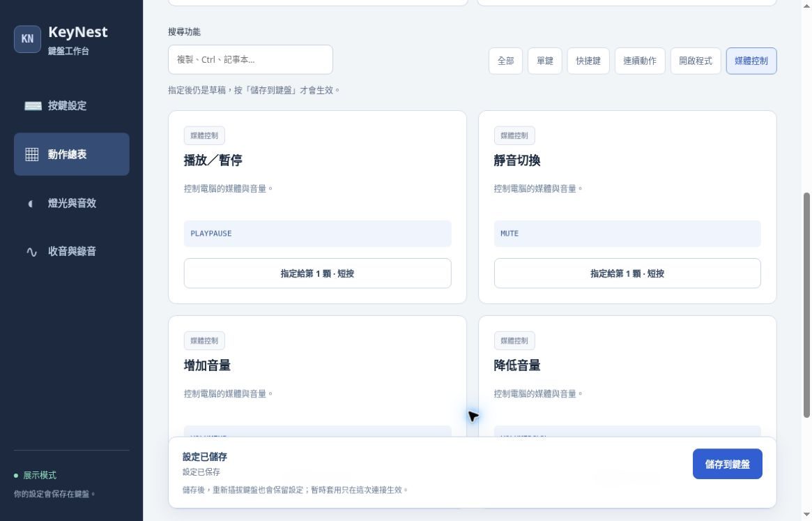Viewport: 812px width, 521px height.
Task: Select the 媒體控制 filter chip
Action: pos(751,61)
